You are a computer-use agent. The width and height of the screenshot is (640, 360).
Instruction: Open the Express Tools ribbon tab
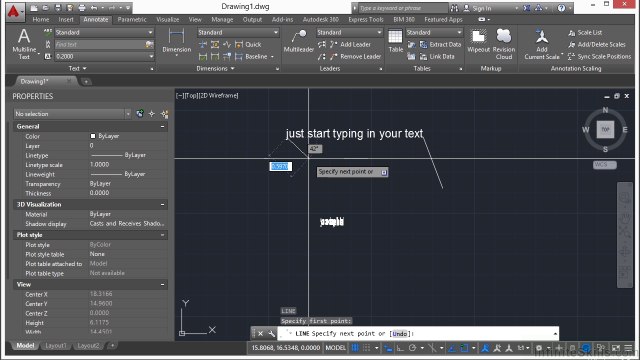(366, 20)
